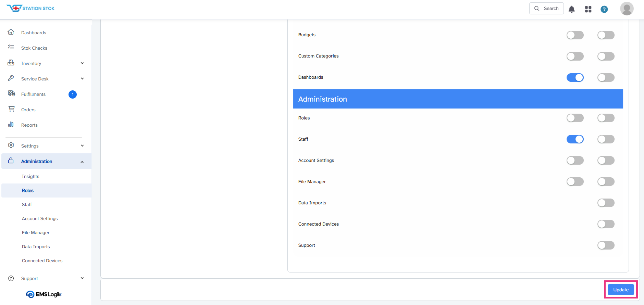Click the blue help question icon

[604, 9]
